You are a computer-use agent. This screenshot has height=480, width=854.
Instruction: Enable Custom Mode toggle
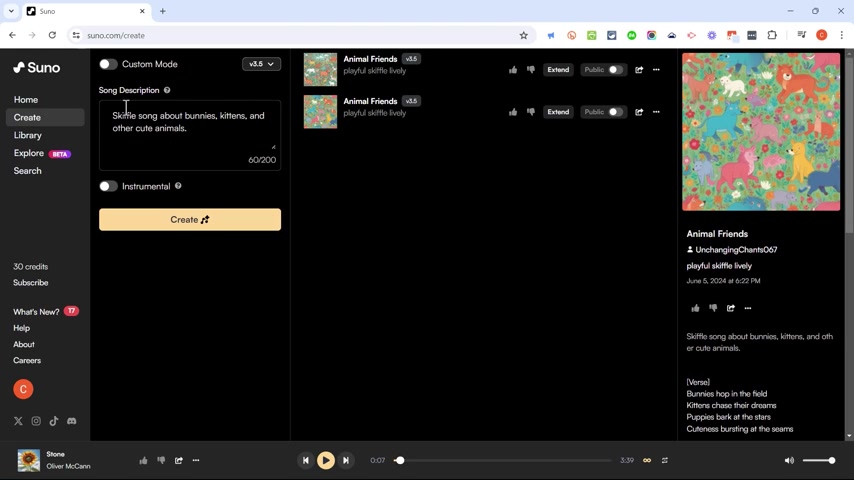click(108, 64)
